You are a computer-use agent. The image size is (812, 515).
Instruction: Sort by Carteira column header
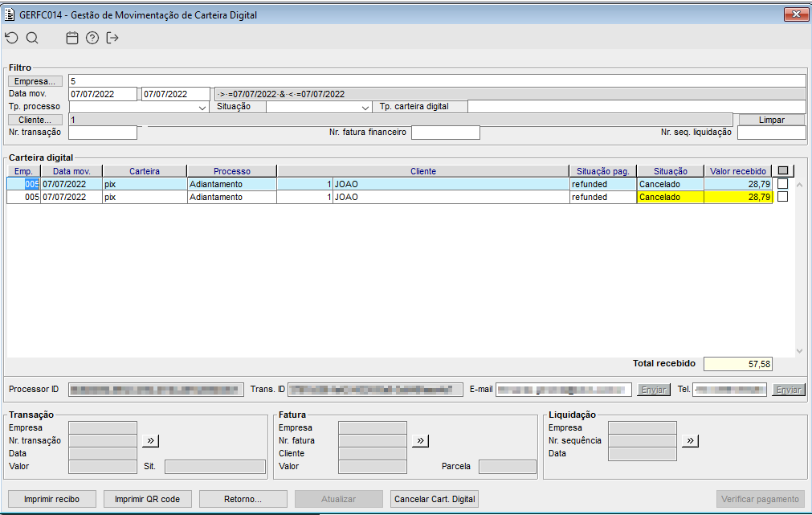point(145,171)
